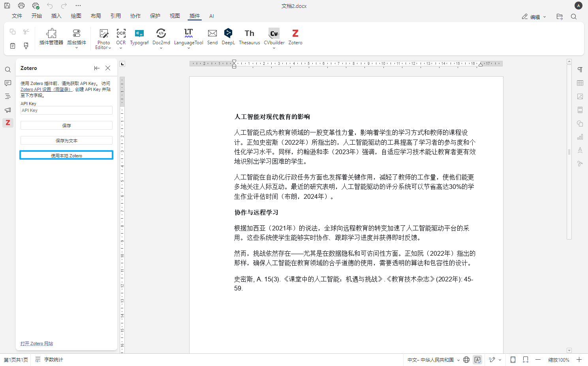Expand the document language dropdown
The image size is (588, 366).
pyautogui.click(x=458, y=360)
